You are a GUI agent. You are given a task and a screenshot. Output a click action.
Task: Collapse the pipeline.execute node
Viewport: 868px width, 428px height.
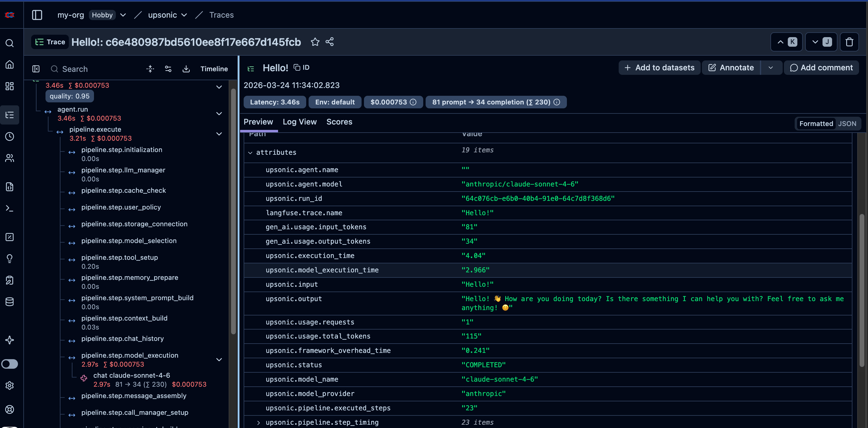tap(219, 134)
